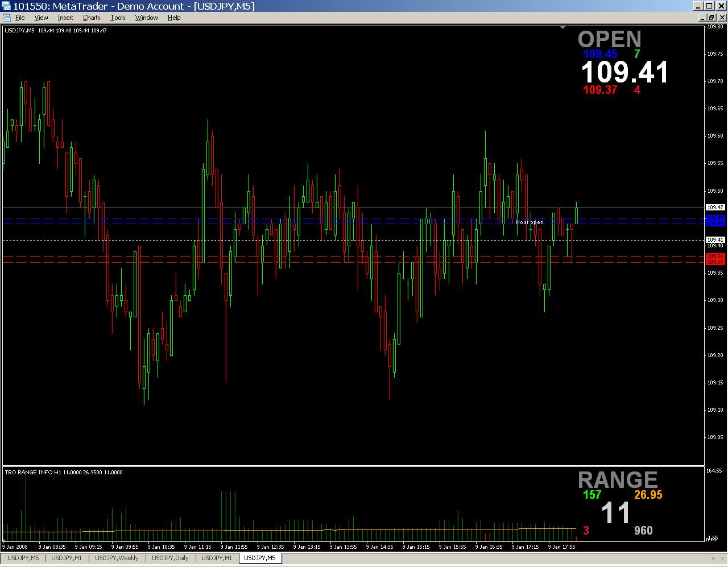
Task: Click the MetaTrader icon in the title bar
Action: (x=6, y=6)
